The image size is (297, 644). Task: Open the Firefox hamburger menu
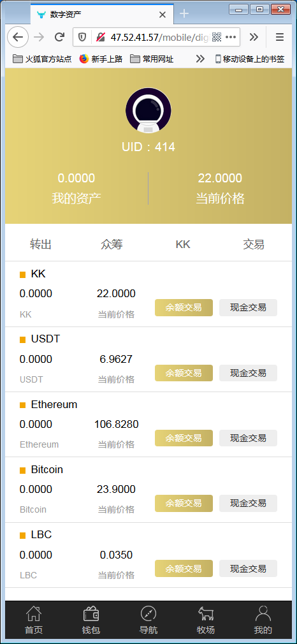coord(280,38)
